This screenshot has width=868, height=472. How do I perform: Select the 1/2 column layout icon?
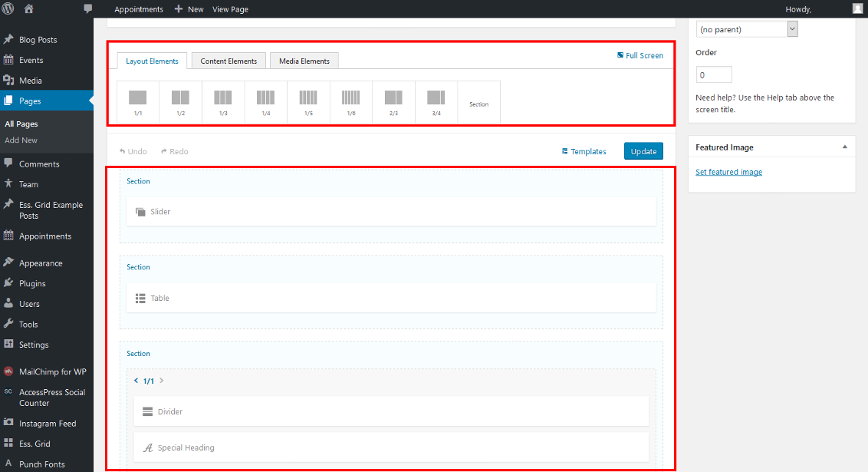(x=180, y=101)
